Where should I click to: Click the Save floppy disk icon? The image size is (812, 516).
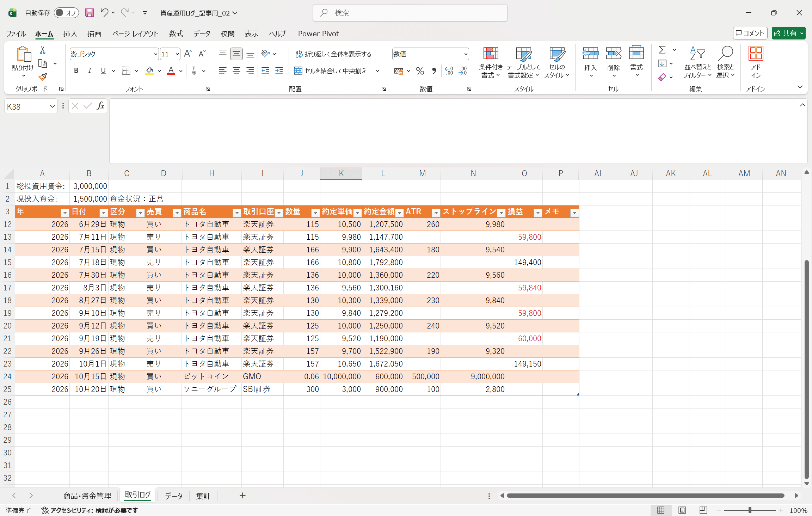(90, 13)
